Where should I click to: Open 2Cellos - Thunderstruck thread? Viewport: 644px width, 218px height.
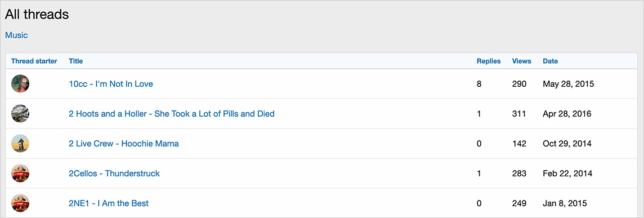tap(114, 173)
